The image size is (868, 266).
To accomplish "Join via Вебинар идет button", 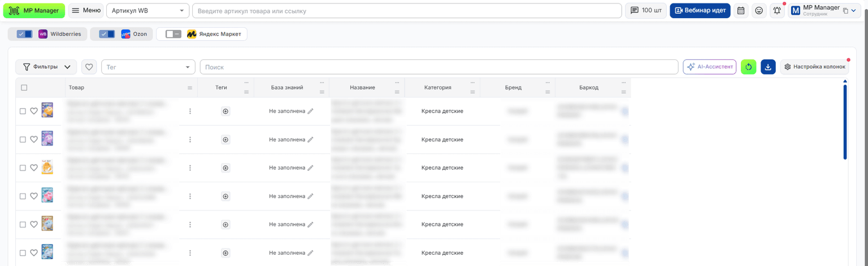I will pos(700,10).
